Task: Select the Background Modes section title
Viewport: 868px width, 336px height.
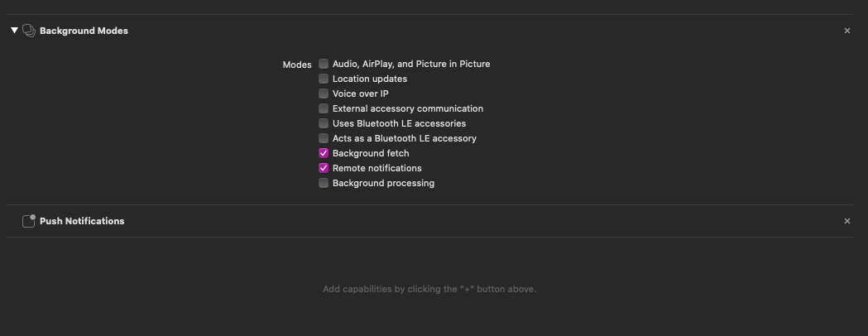Action: (x=84, y=31)
